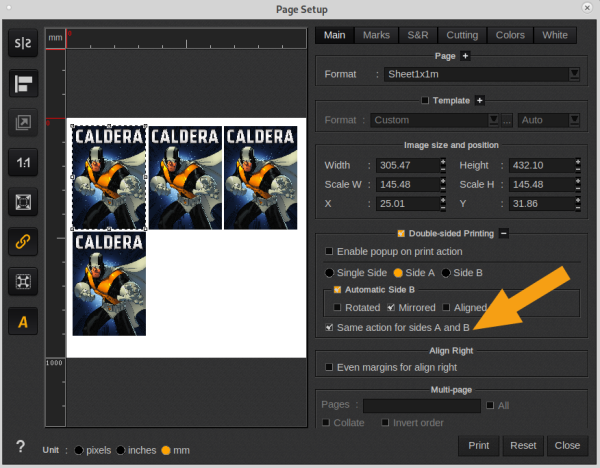Open help with the question mark icon
This screenshot has height=468, width=600.
[x=20, y=447]
